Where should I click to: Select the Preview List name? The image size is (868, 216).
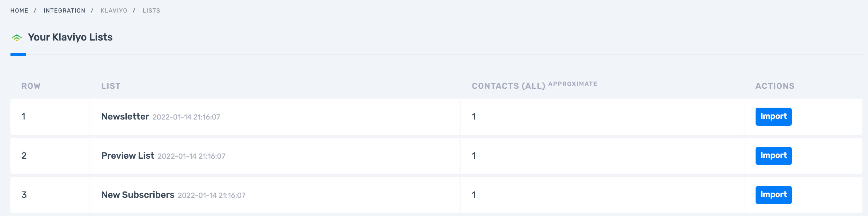(128, 156)
